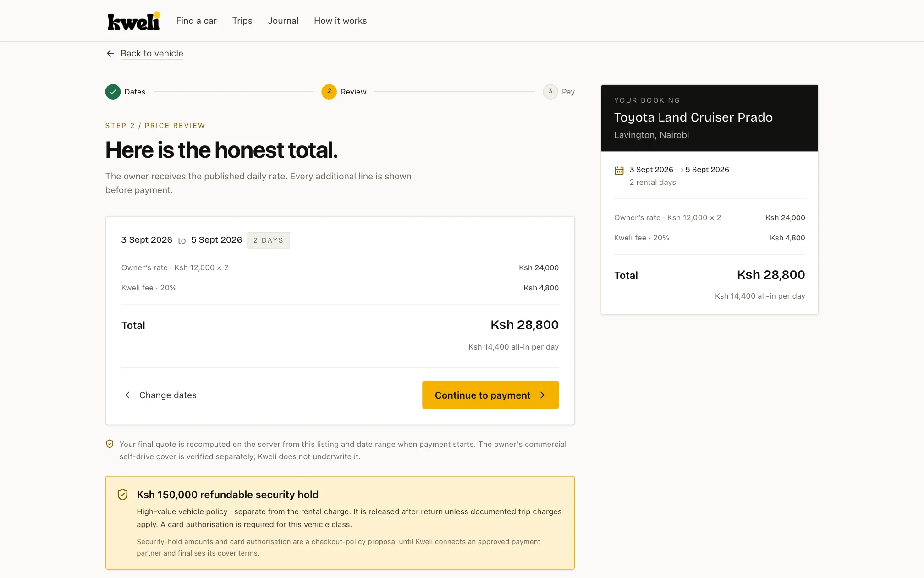This screenshot has width=924, height=578.
Task: Open Find a car in the navigation
Action: tap(196, 21)
